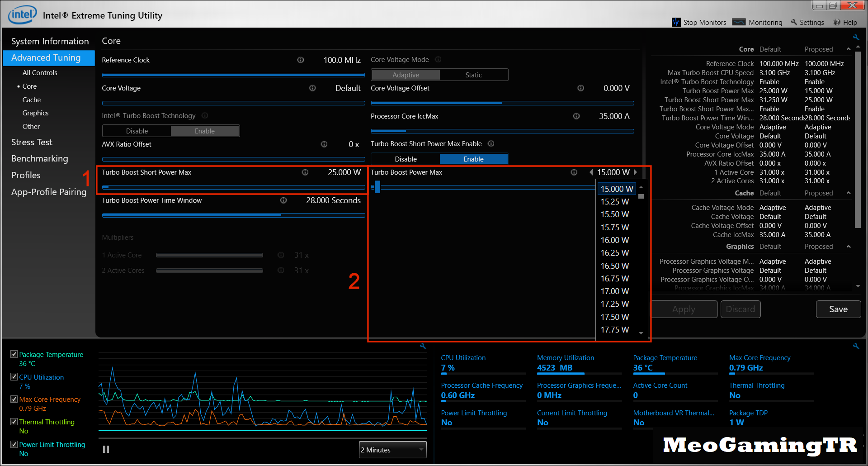Click the Save button

(838, 309)
